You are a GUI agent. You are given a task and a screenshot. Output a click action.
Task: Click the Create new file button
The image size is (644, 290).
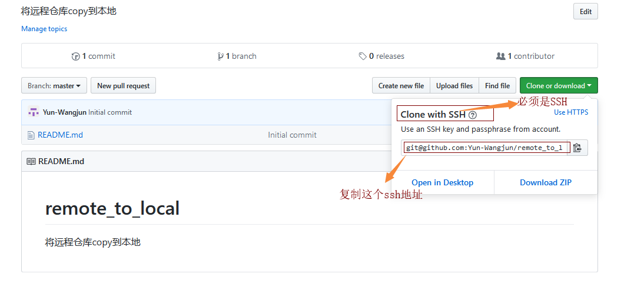tap(401, 86)
